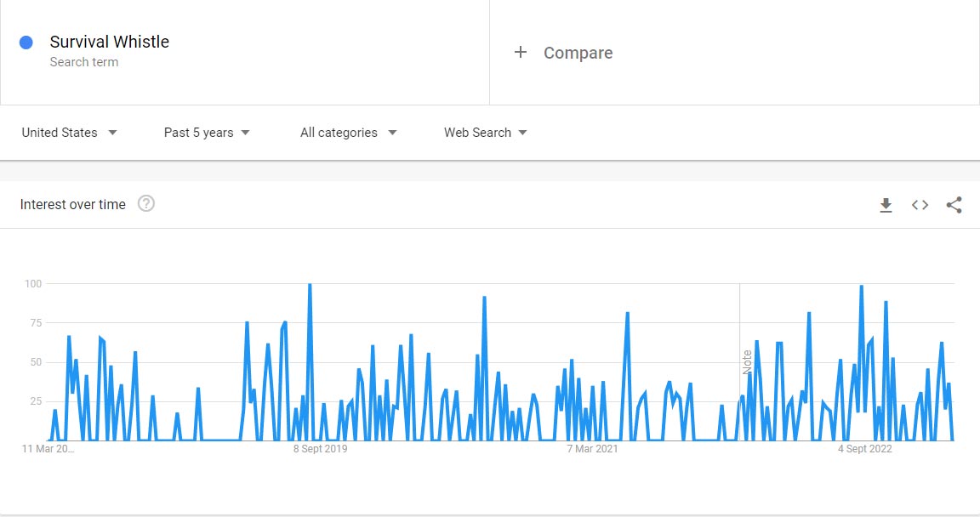Click the 8 Sept 2019 axis label
This screenshot has height=517, width=980.
point(321,449)
